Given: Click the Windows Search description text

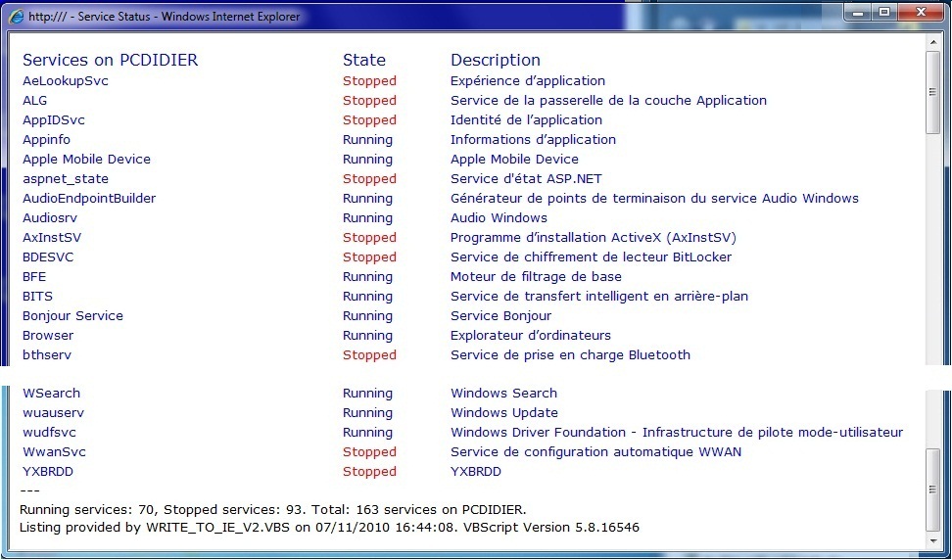Looking at the screenshot, I should point(503,394).
